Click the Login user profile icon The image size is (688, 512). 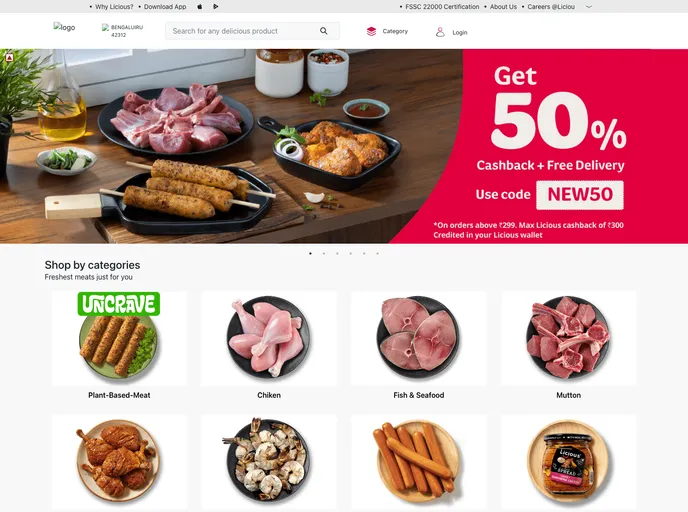[440, 32]
